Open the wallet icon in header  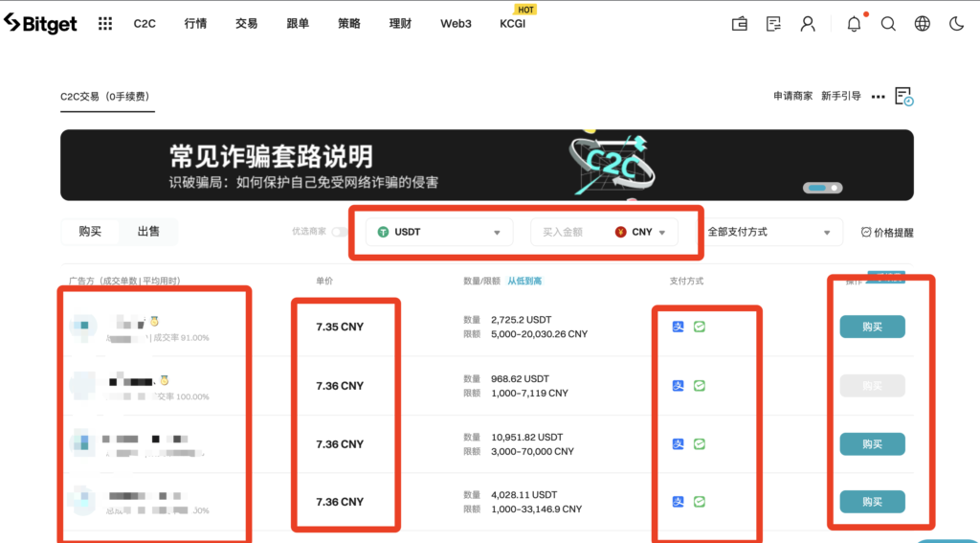click(740, 24)
